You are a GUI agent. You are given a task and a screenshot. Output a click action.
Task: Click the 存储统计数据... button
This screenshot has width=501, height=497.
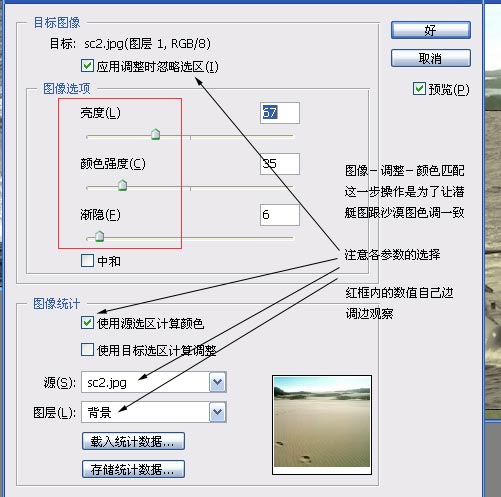pyautogui.click(x=133, y=469)
